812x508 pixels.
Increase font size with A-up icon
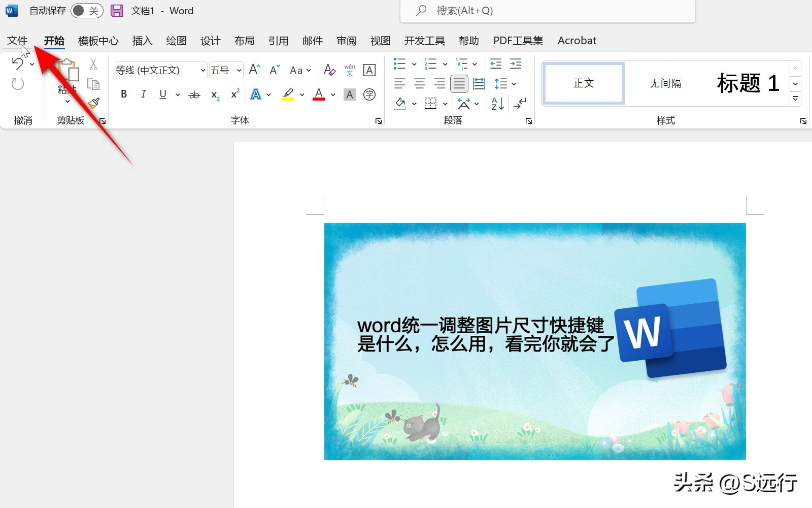point(255,70)
